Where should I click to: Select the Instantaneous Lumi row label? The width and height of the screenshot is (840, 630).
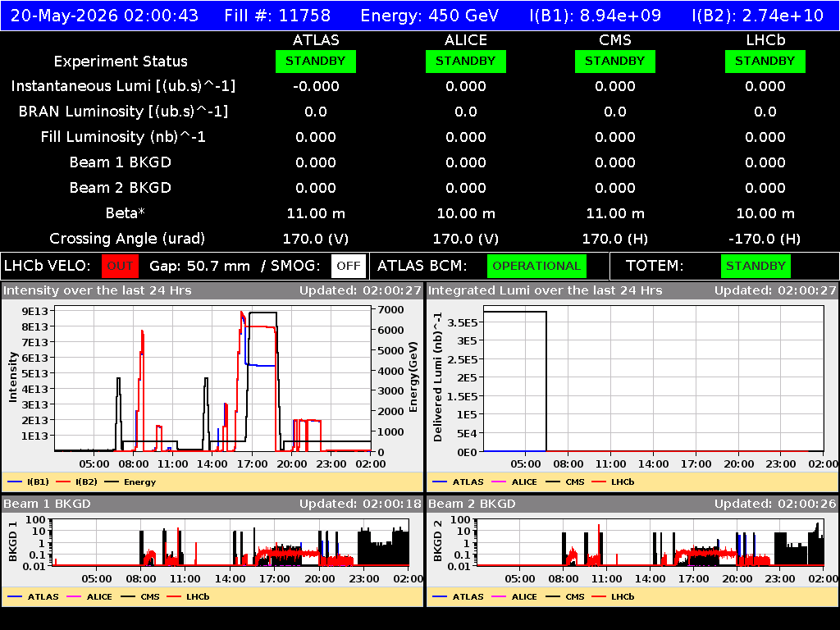click(123, 86)
